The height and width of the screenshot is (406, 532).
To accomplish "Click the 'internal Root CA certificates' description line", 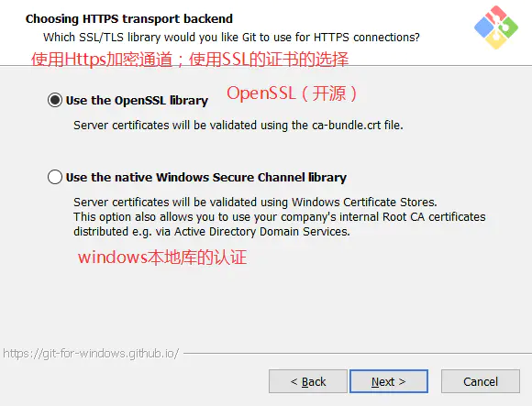I will pos(280,217).
